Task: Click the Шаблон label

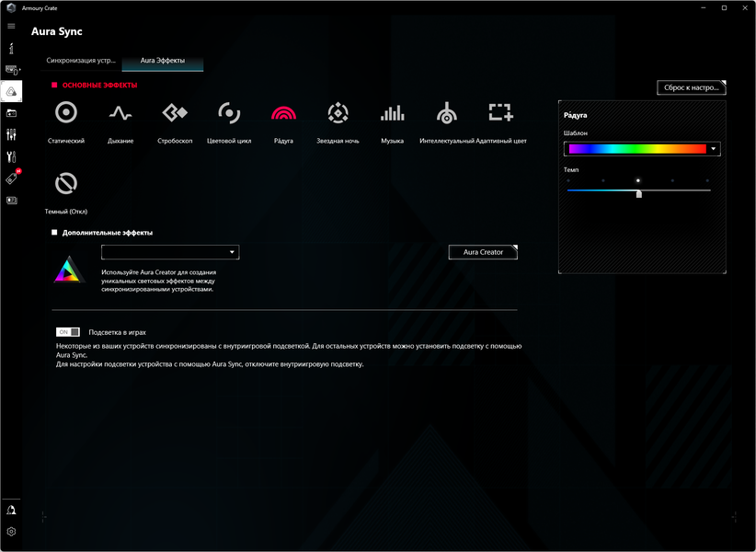Action: (576, 133)
